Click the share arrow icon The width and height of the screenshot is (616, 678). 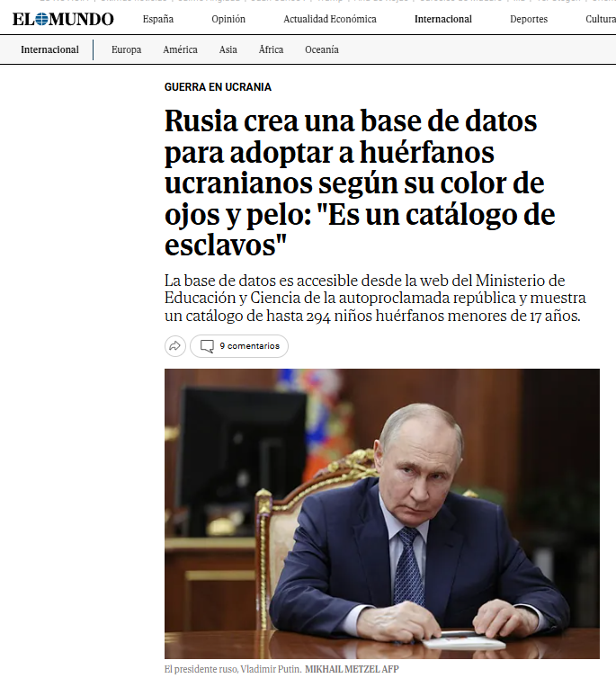tap(175, 346)
